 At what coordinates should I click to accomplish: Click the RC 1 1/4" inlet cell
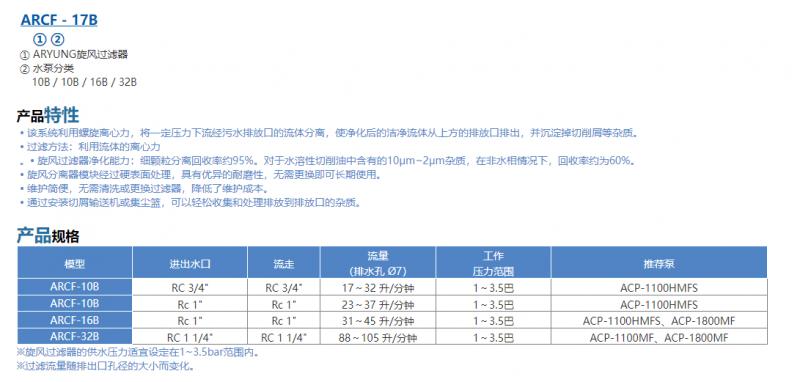[x=190, y=338]
